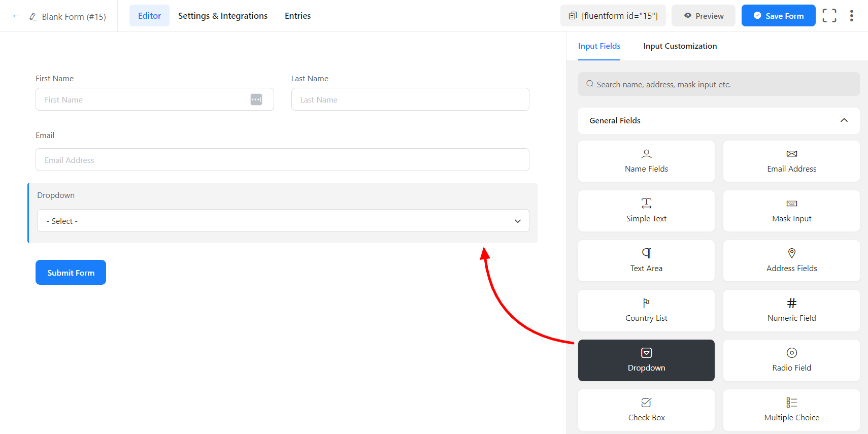
Task: Insert the Country List field
Action: 646,310
